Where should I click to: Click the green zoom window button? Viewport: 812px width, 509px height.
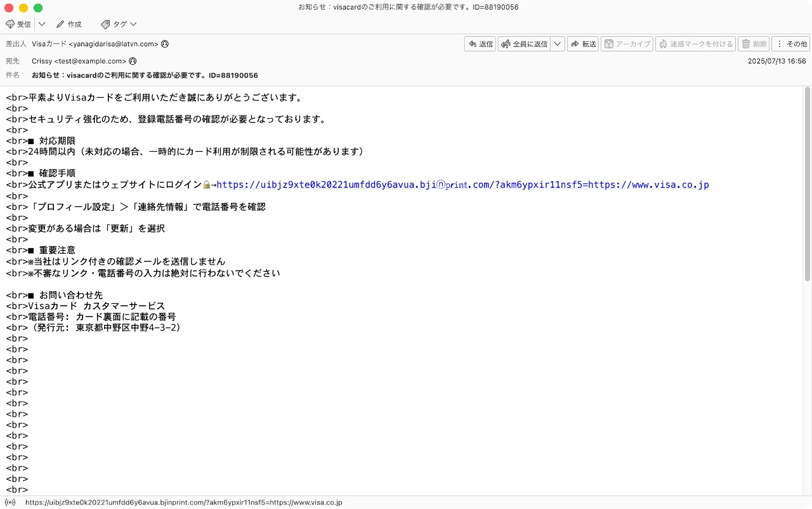click(38, 8)
